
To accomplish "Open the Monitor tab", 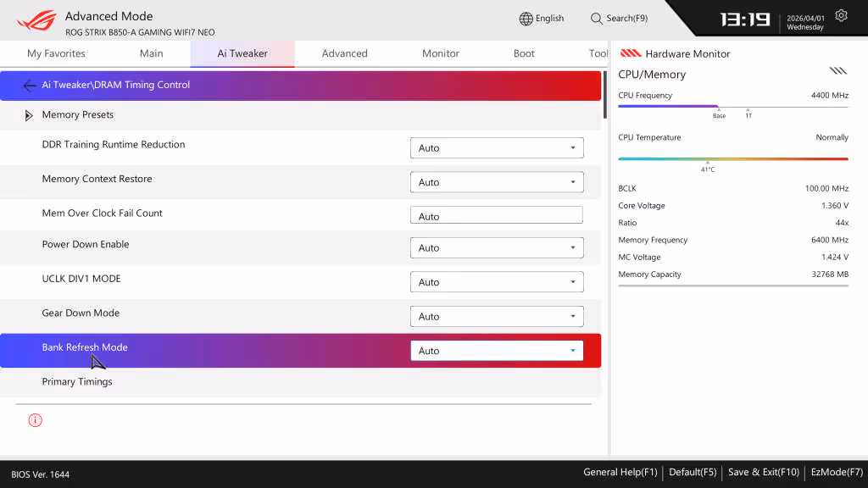I will point(441,53).
